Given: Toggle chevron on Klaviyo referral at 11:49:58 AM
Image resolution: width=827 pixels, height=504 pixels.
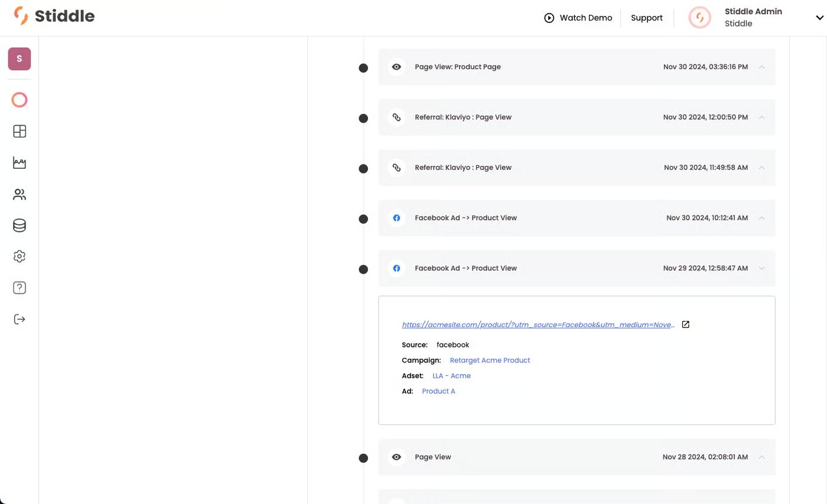Looking at the screenshot, I should 761,168.
